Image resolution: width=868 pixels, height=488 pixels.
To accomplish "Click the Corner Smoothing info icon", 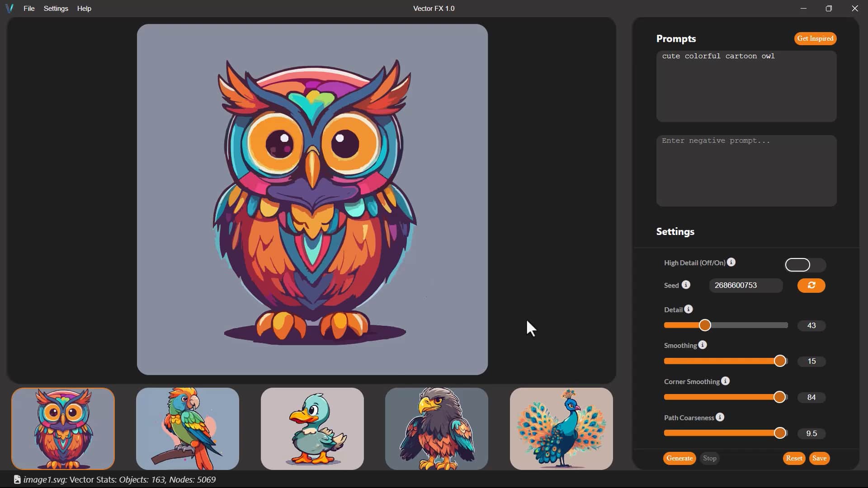I will point(725,381).
